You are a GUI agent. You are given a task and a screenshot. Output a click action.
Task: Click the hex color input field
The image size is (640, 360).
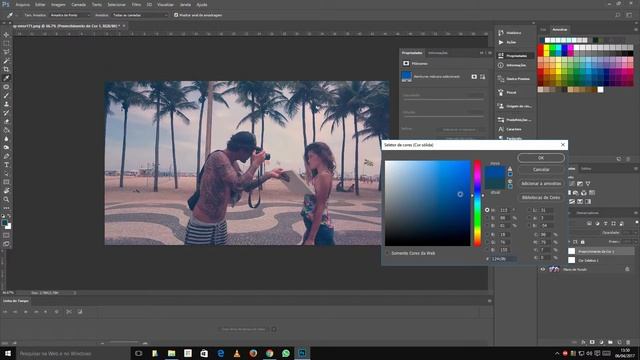click(504, 259)
